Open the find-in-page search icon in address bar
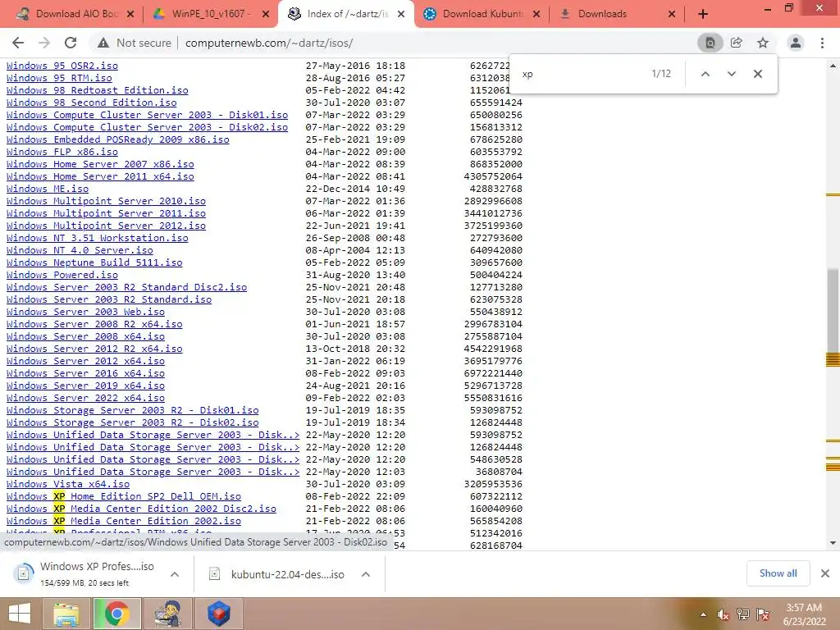The image size is (840, 630). tap(710, 43)
